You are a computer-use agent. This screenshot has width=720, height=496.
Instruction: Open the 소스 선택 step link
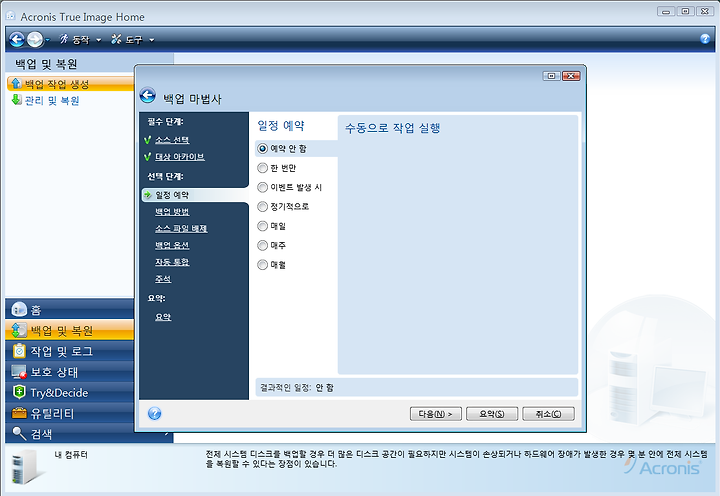coord(172,140)
